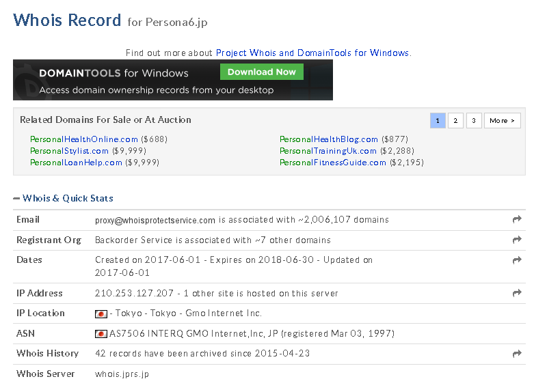Go to page 3 of related domains
This screenshot has width=534, height=392.
[x=474, y=120]
